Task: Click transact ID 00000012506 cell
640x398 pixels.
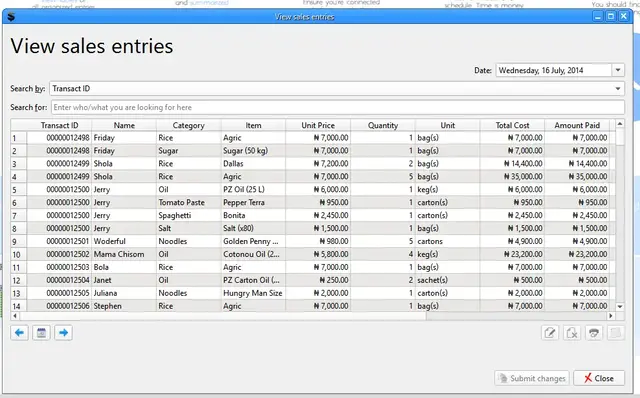Action: (x=59, y=306)
